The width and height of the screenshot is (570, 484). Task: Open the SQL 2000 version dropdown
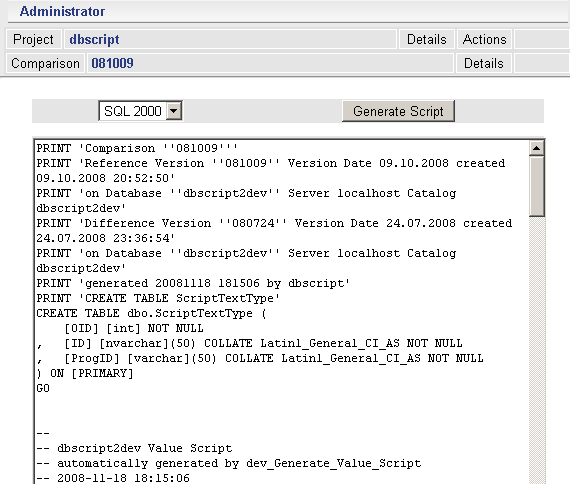(x=140, y=111)
